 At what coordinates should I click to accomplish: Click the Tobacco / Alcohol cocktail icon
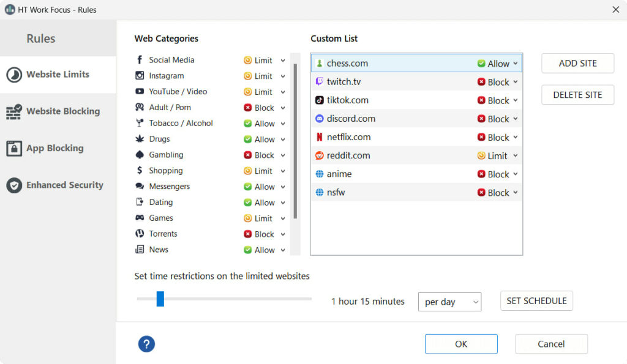click(140, 123)
